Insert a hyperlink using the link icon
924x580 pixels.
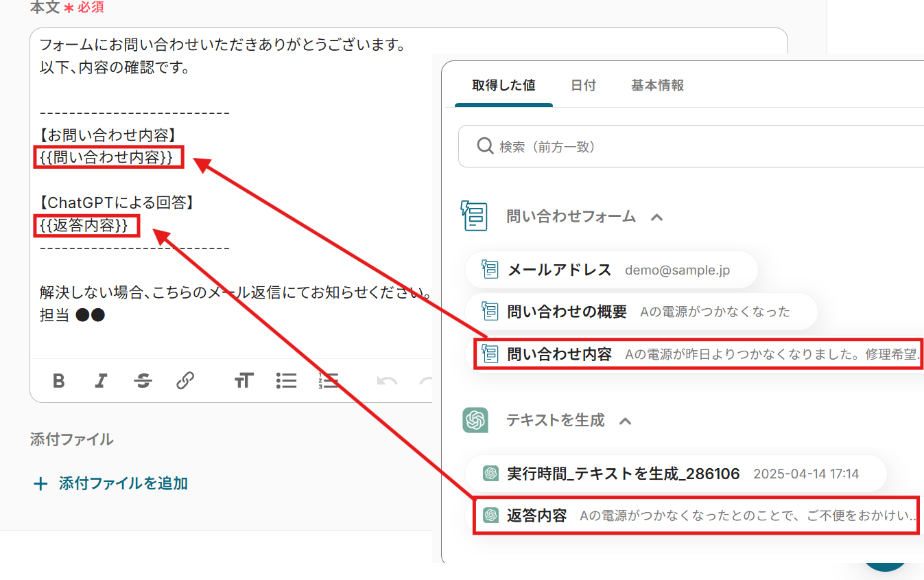185,381
